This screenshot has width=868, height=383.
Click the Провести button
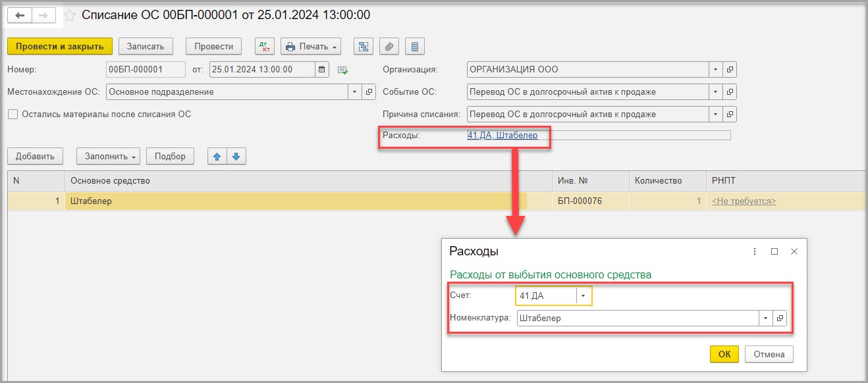(214, 47)
